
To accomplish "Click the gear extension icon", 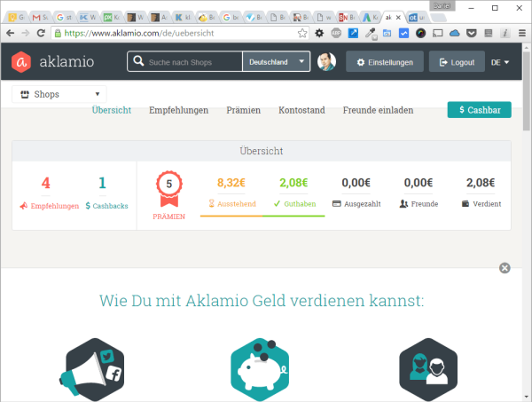I will (x=319, y=33).
